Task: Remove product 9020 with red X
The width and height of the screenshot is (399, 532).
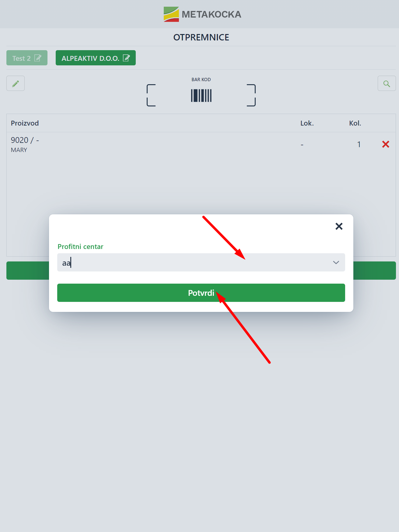Action: [x=386, y=144]
